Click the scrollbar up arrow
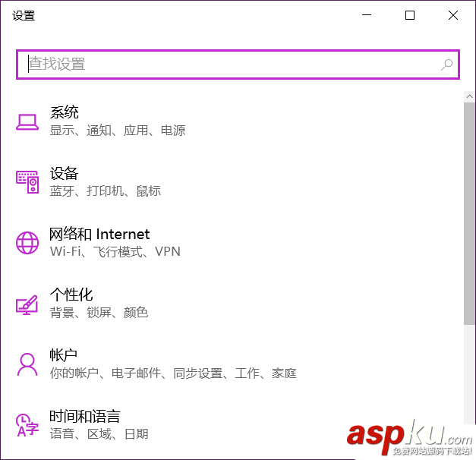Image resolution: width=476 pixels, height=460 pixels. point(470,96)
